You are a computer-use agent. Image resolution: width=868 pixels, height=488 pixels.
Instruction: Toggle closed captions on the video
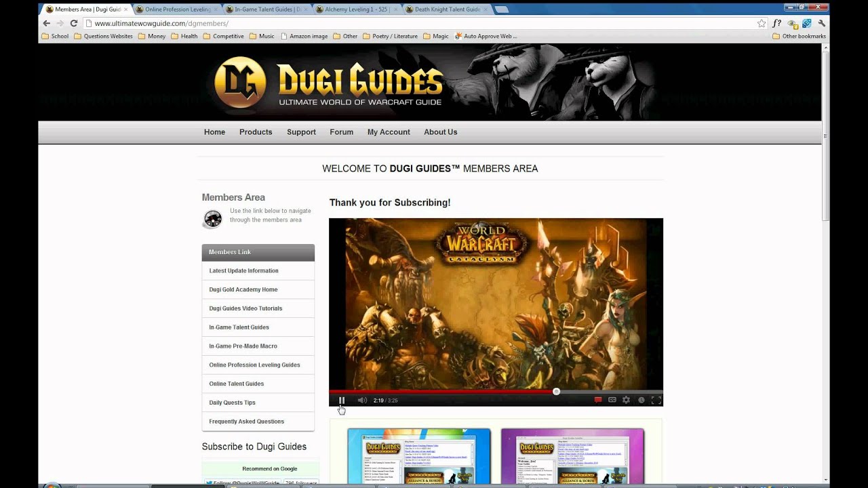pyautogui.click(x=612, y=400)
